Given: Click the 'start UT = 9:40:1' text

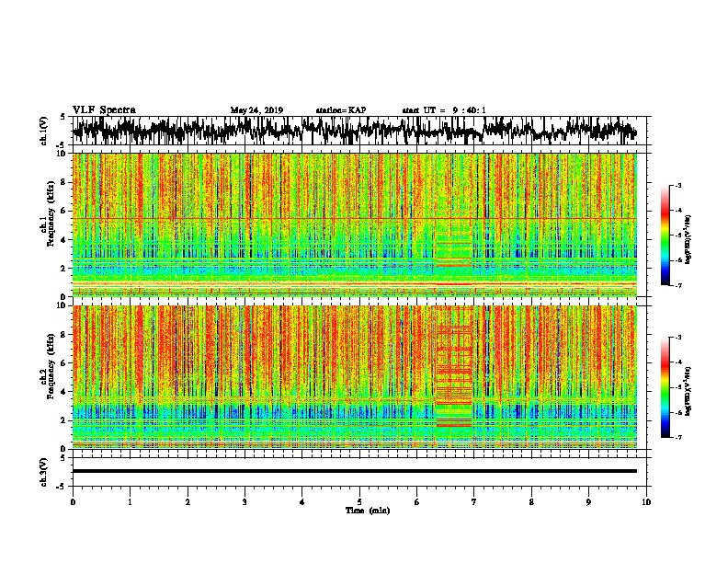Looking at the screenshot, I should pyautogui.click(x=443, y=110).
